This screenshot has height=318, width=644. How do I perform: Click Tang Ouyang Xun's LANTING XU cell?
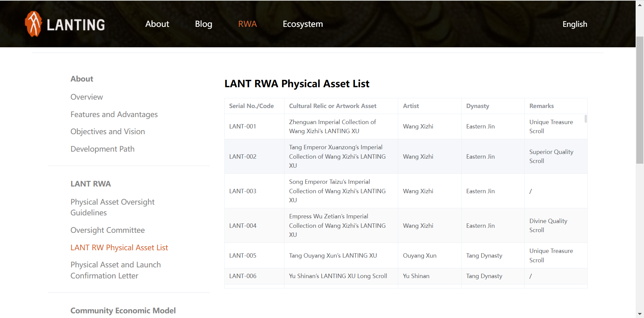[x=341, y=255]
